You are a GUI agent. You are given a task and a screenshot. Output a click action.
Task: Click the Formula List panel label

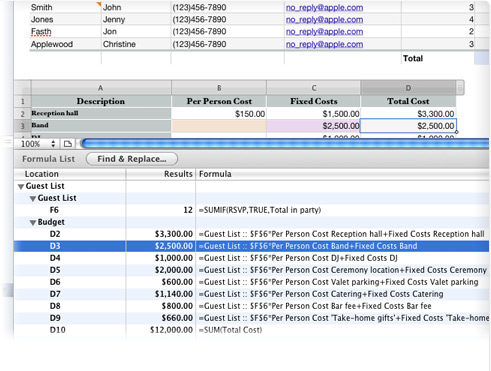pos(48,159)
